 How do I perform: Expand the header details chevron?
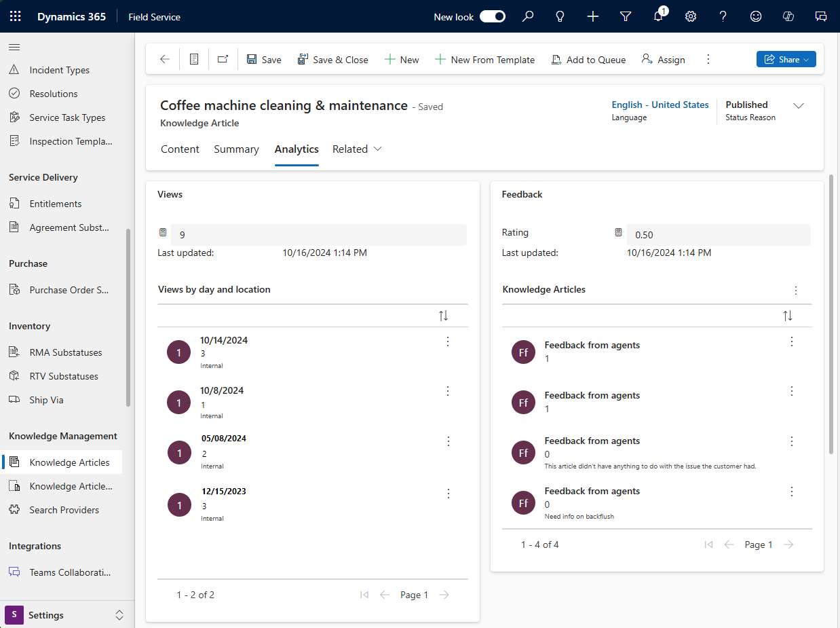(x=799, y=106)
